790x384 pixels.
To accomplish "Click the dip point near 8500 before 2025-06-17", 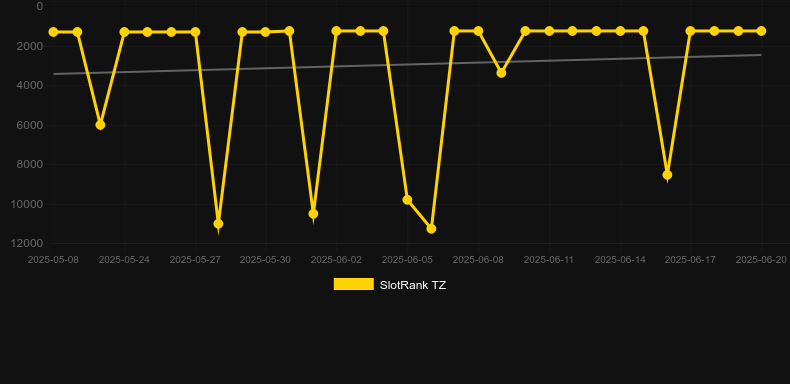I will coord(667,175).
